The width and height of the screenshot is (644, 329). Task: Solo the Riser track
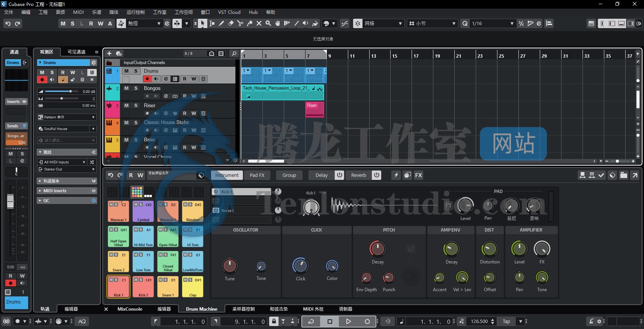(x=136, y=105)
